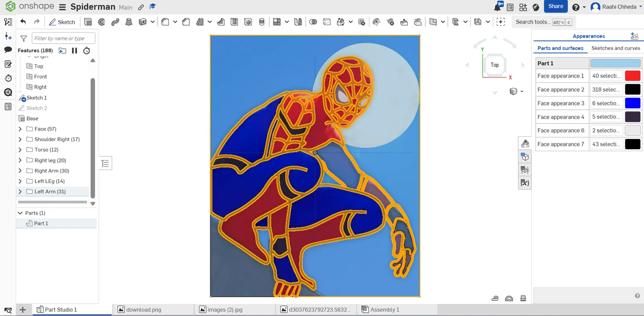Click the add-appearance icon in the Appearances header

pyautogui.click(x=634, y=36)
